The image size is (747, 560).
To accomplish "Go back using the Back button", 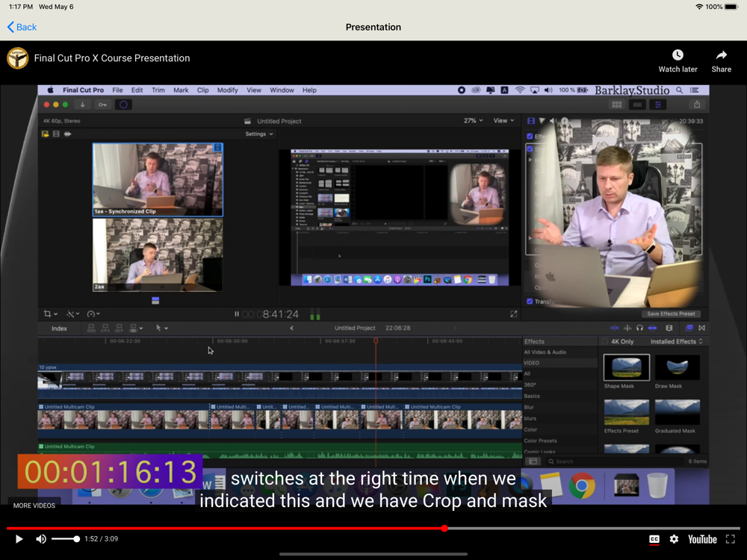I will coord(22,27).
